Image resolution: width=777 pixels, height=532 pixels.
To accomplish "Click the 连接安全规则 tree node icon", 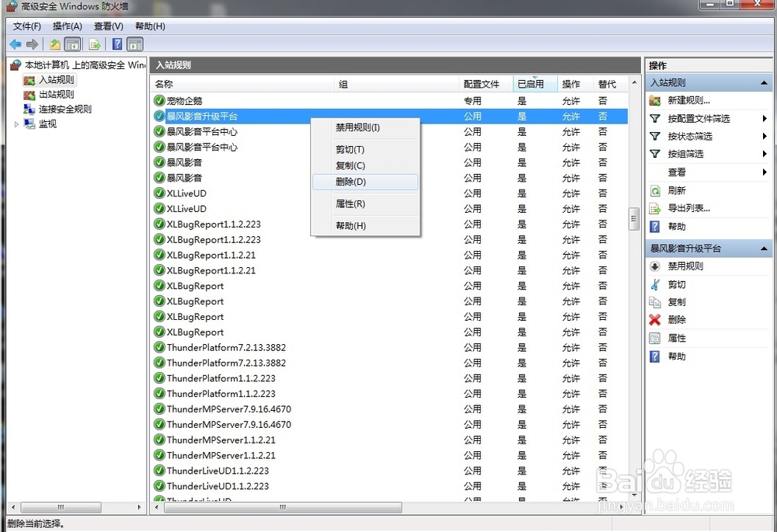I will coord(30,109).
